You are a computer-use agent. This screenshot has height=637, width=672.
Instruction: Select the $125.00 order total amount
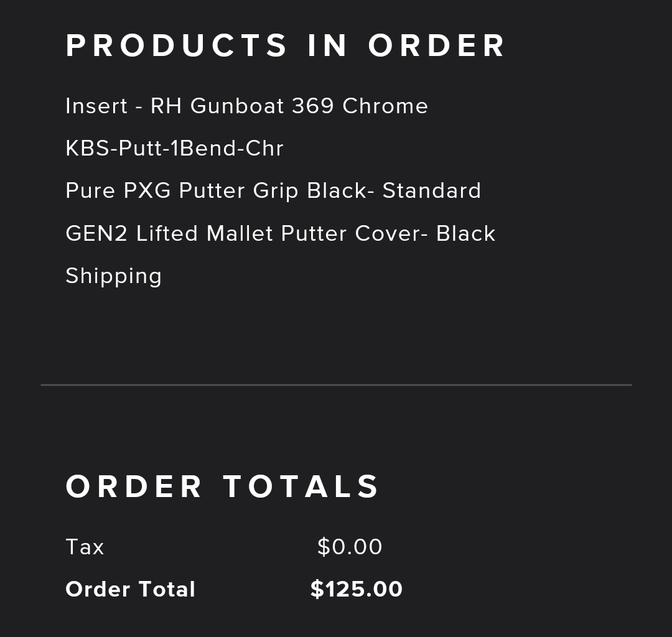pyautogui.click(x=356, y=589)
